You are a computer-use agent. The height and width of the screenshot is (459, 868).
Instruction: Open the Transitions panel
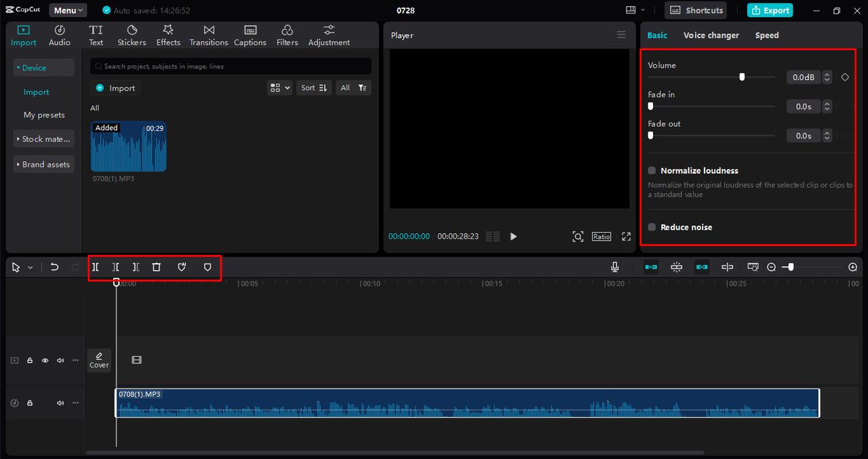[x=209, y=35]
